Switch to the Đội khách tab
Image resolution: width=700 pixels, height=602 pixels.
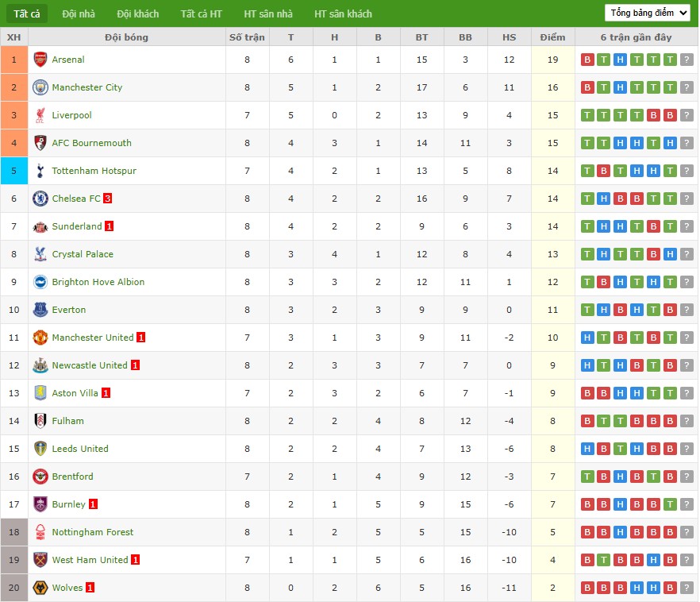click(x=137, y=14)
